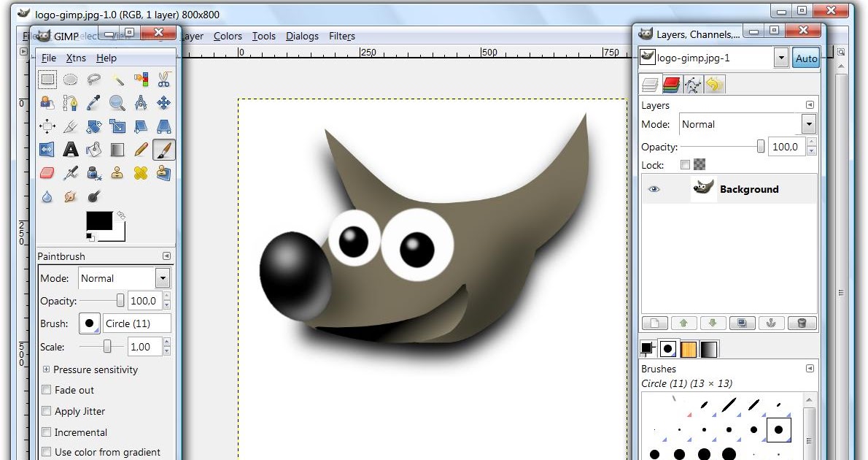Select the Text tool
The height and width of the screenshot is (460, 868).
pyautogui.click(x=70, y=150)
